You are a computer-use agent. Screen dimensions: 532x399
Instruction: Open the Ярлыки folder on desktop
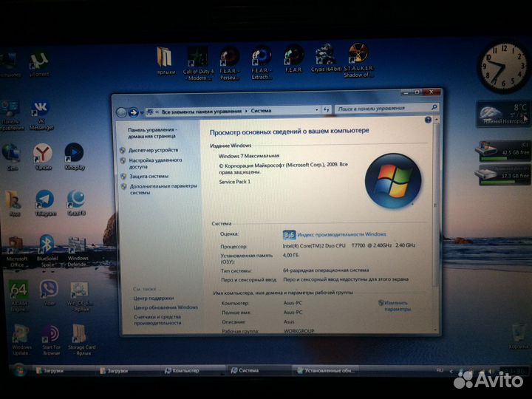pos(166,61)
